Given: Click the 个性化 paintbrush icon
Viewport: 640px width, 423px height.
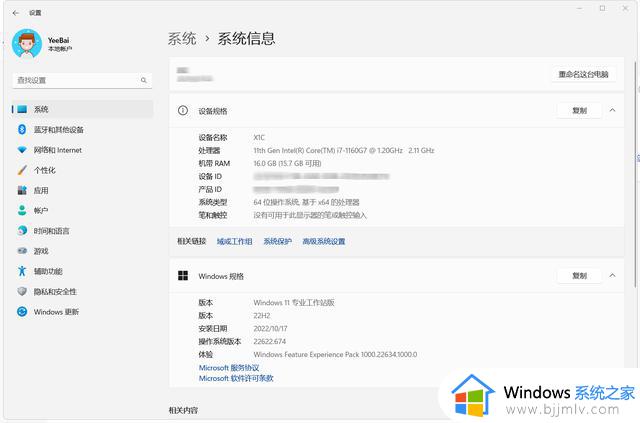Looking at the screenshot, I should click(22, 170).
